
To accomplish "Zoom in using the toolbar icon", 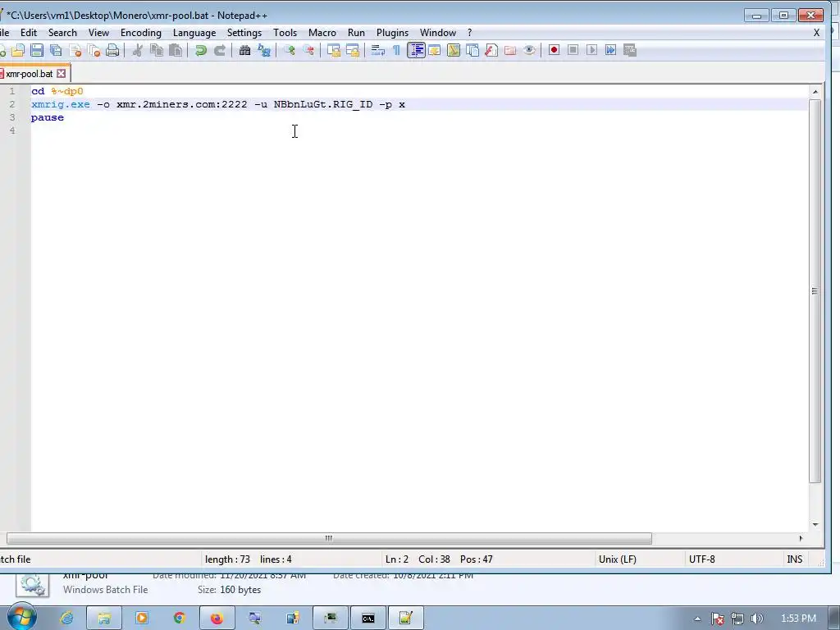I will (290, 50).
